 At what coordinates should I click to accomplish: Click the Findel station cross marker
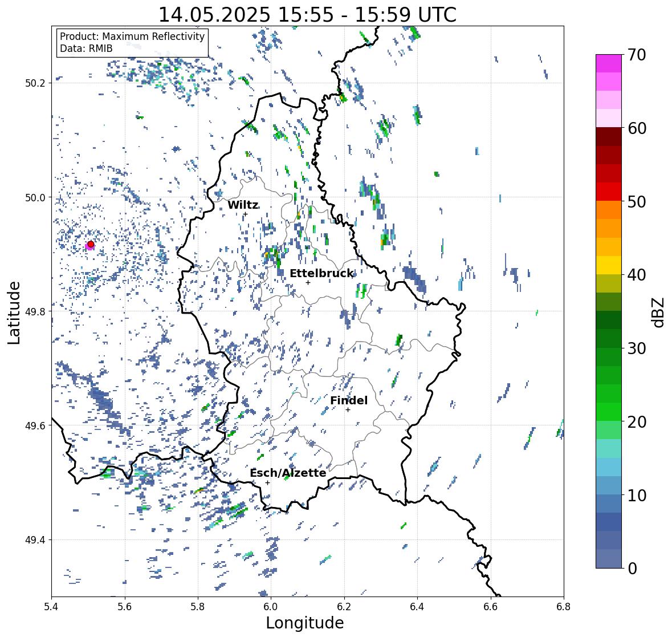click(348, 410)
